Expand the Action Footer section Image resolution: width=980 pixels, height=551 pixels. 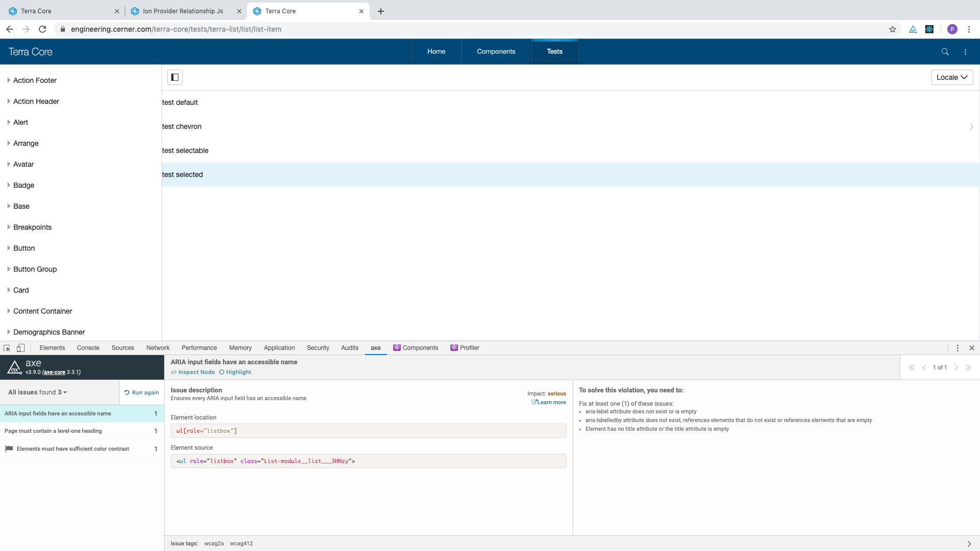click(x=8, y=80)
